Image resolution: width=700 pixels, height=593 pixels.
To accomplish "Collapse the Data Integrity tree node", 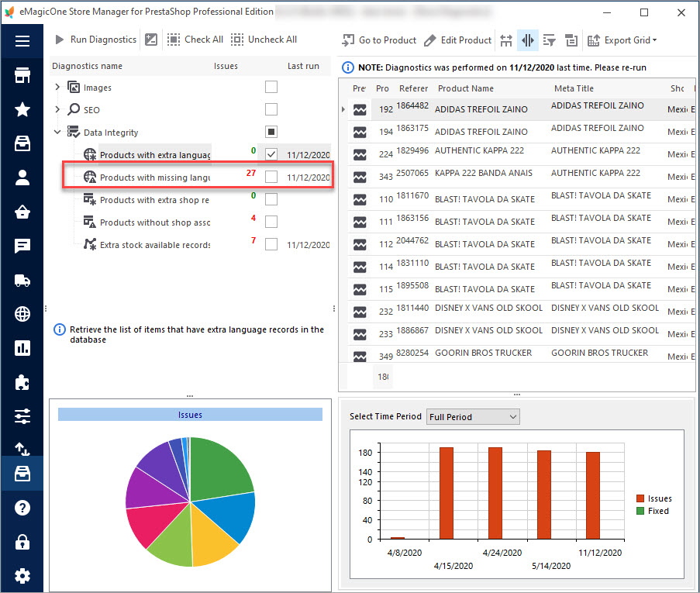I will coord(57,132).
